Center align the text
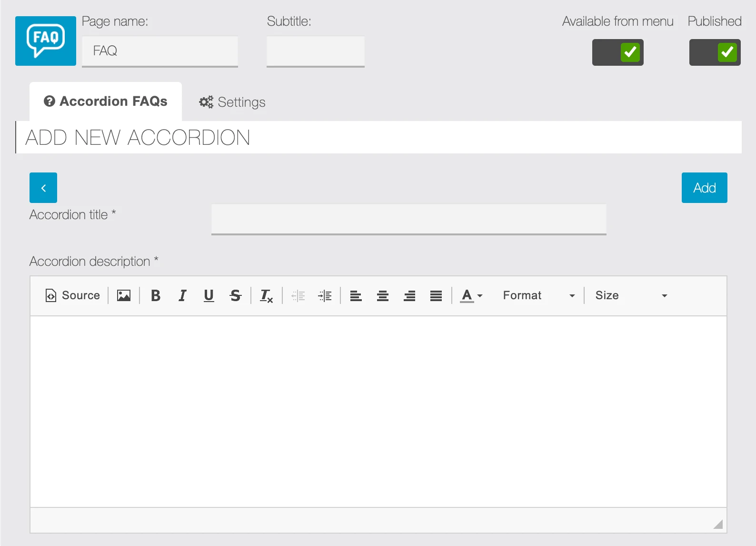The height and width of the screenshot is (546, 756). [383, 296]
